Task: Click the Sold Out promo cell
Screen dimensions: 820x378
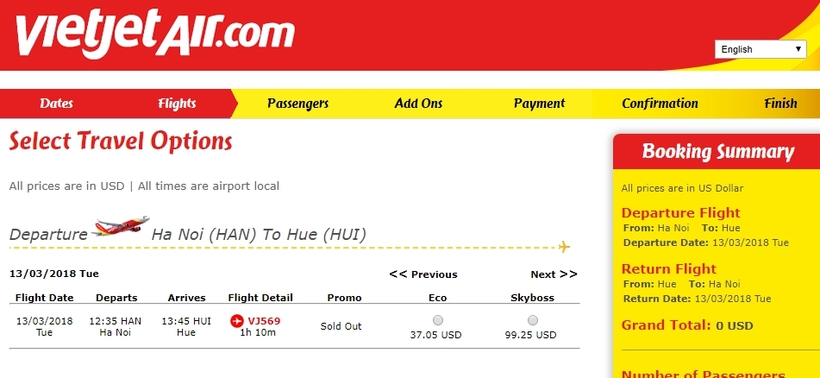Action: tap(341, 326)
